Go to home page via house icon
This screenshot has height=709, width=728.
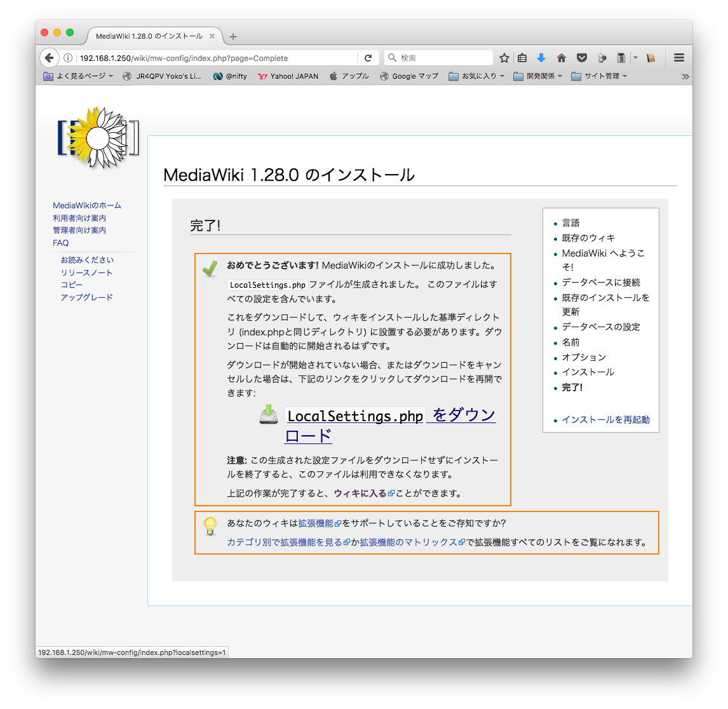point(562,58)
